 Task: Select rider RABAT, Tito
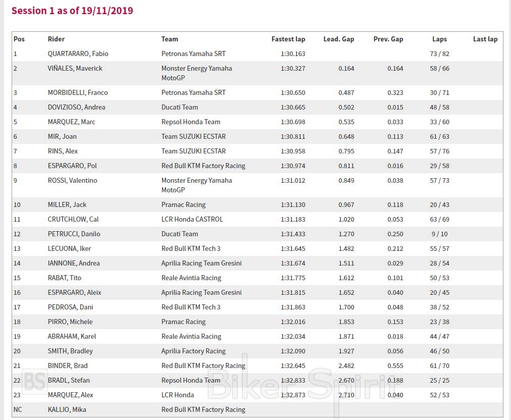64,278
